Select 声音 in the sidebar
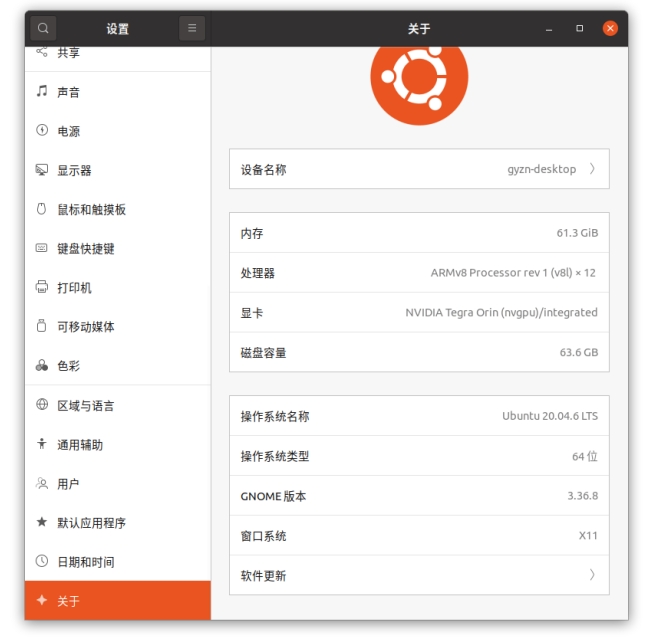This screenshot has height=638, width=658. pyautogui.click(x=118, y=92)
